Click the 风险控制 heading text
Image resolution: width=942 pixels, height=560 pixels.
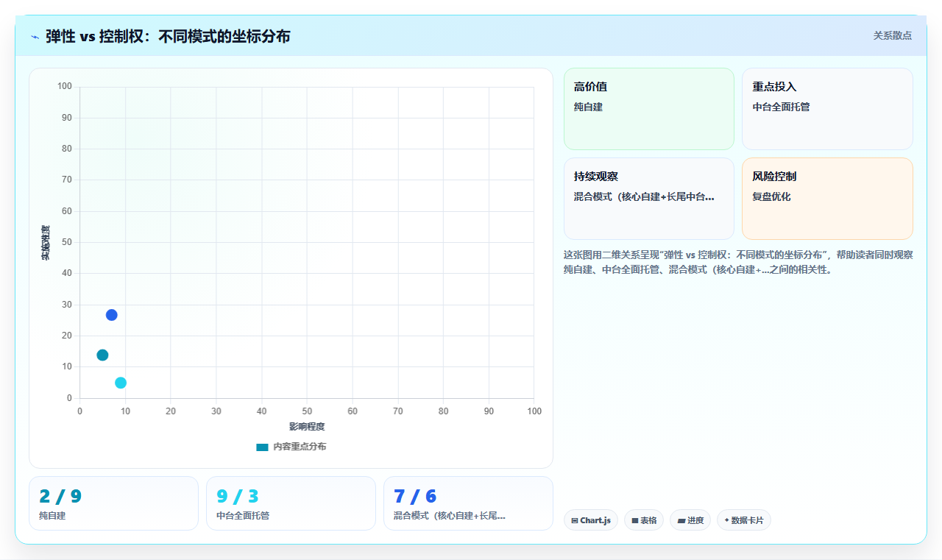coord(774,177)
